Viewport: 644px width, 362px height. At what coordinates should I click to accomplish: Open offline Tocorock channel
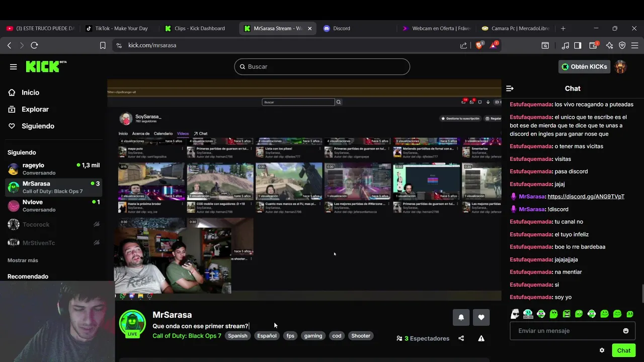[54, 225]
